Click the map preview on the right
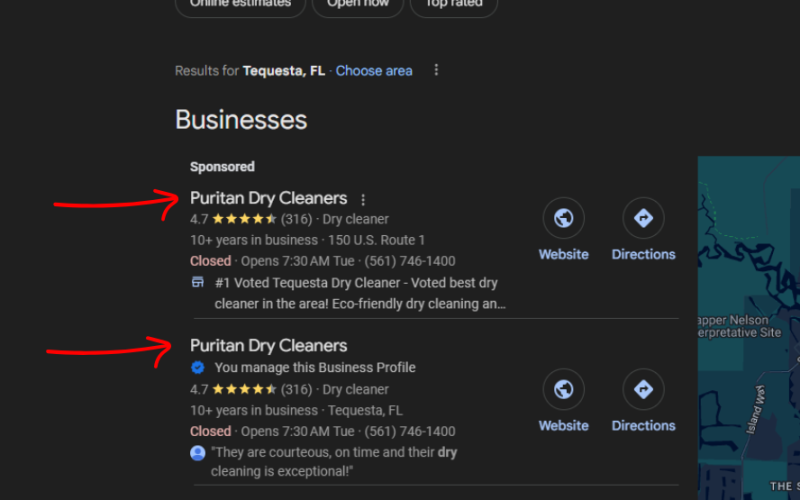The width and height of the screenshot is (800, 500). point(748,330)
